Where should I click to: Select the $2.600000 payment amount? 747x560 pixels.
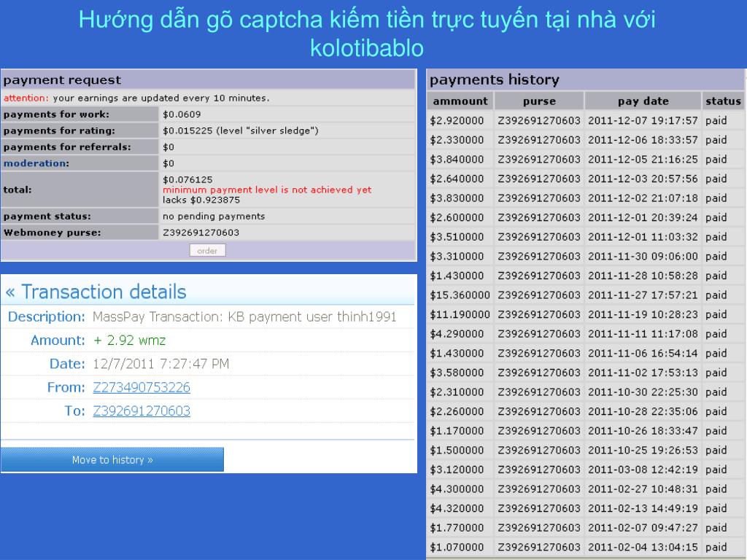pos(457,217)
